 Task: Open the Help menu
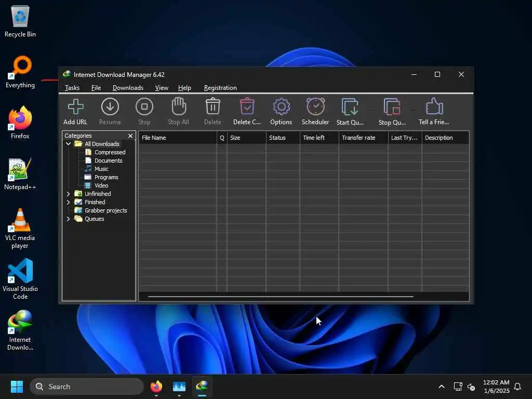184,88
